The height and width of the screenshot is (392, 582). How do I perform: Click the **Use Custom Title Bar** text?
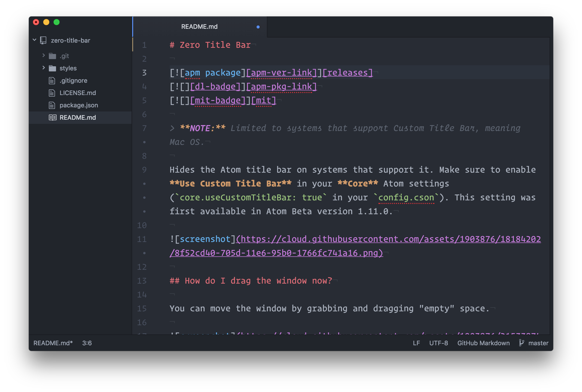point(231,184)
